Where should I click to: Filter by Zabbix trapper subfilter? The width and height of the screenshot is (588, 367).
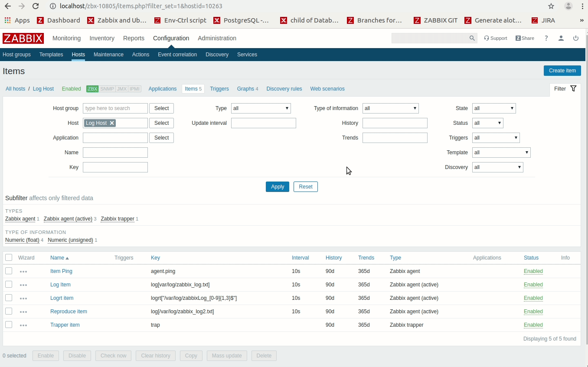(118, 219)
